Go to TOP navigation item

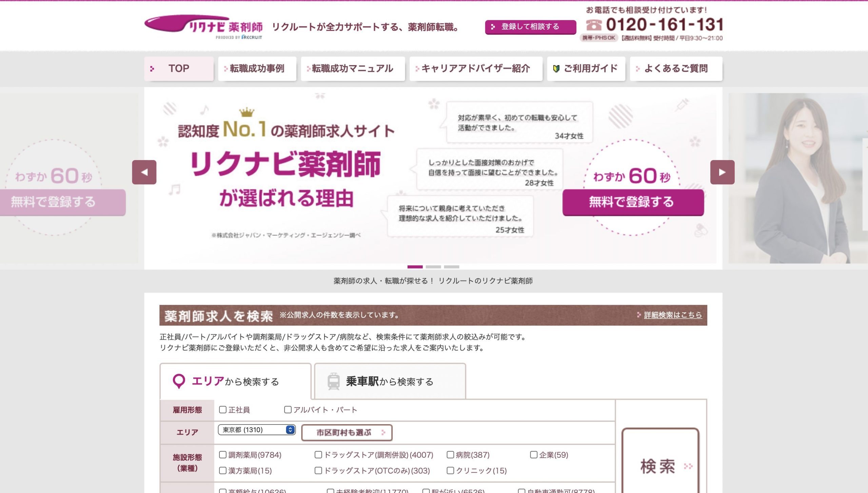coord(179,68)
